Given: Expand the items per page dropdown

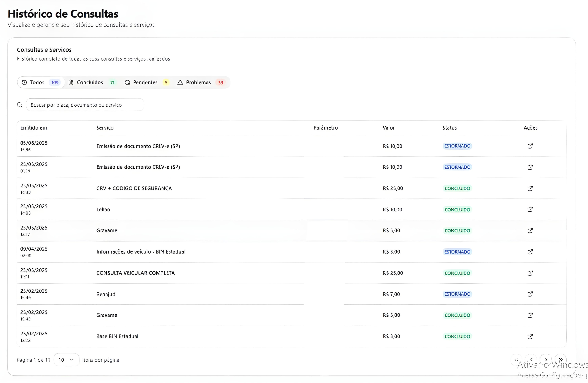Looking at the screenshot, I should 66,360.
